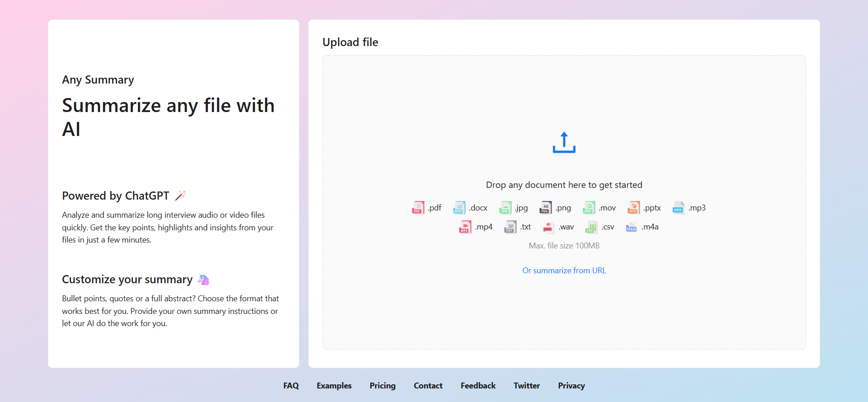The height and width of the screenshot is (402, 868).
Task: Click the '.pdf' extension label
Action: coord(434,208)
